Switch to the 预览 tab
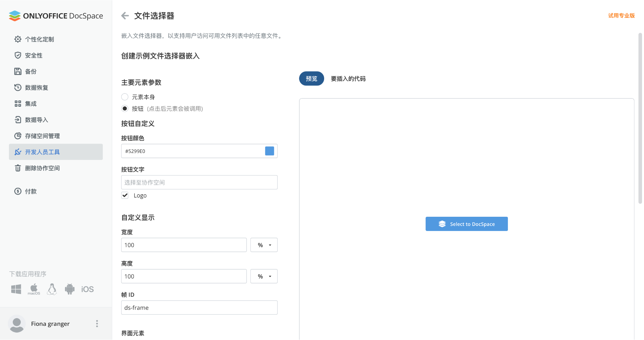 [312, 79]
